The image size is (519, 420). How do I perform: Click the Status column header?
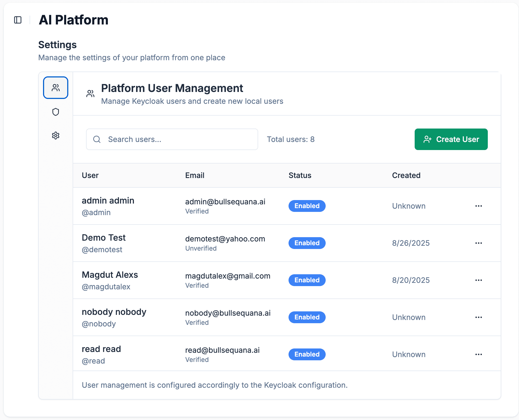(x=300, y=175)
